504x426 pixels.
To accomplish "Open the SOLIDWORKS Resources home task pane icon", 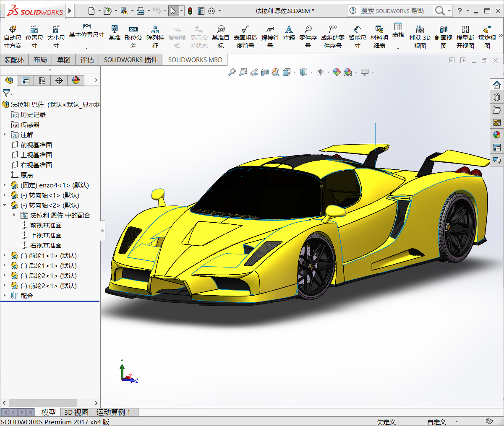I will (497, 85).
